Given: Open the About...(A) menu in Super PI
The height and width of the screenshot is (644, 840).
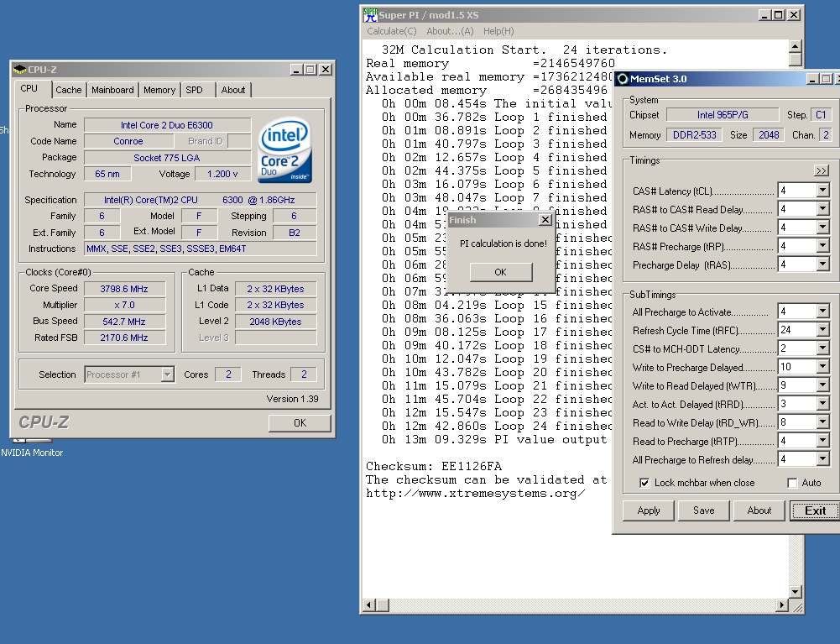Looking at the screenshot, I should coord(450,31).
